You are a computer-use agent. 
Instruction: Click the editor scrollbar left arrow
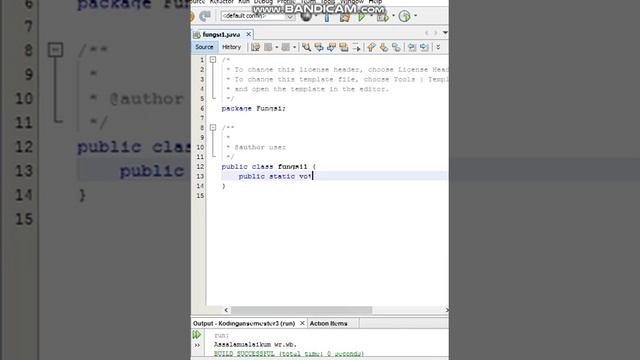click(x=226, y=310)
